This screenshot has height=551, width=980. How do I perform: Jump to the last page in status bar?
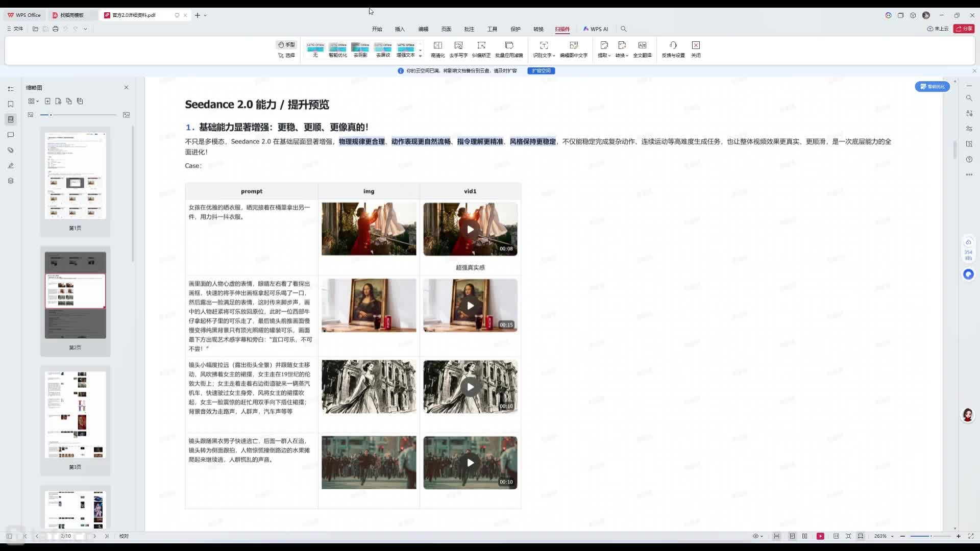click(107, 536)
